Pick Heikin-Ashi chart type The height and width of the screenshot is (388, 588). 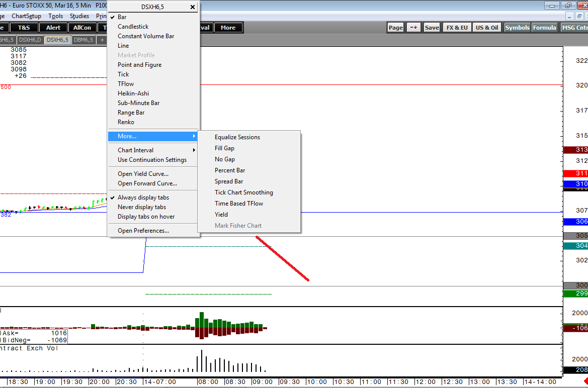pos(133,93)
